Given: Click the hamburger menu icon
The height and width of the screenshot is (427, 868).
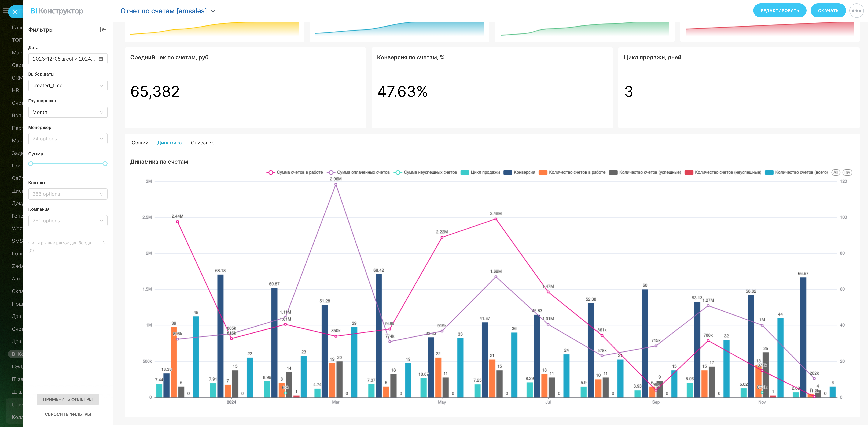Looking at the screenshot, I should 5,11.
